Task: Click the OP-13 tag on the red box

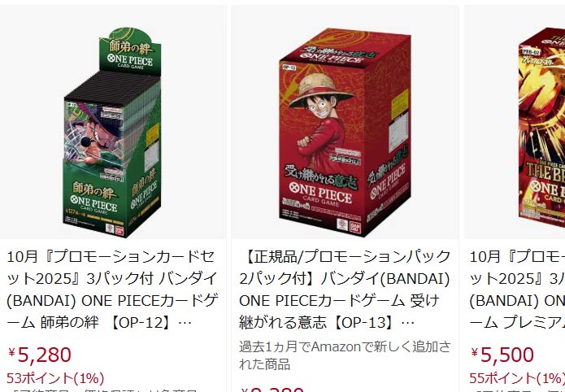Action: pyautogui.click(x=289, y=67)
